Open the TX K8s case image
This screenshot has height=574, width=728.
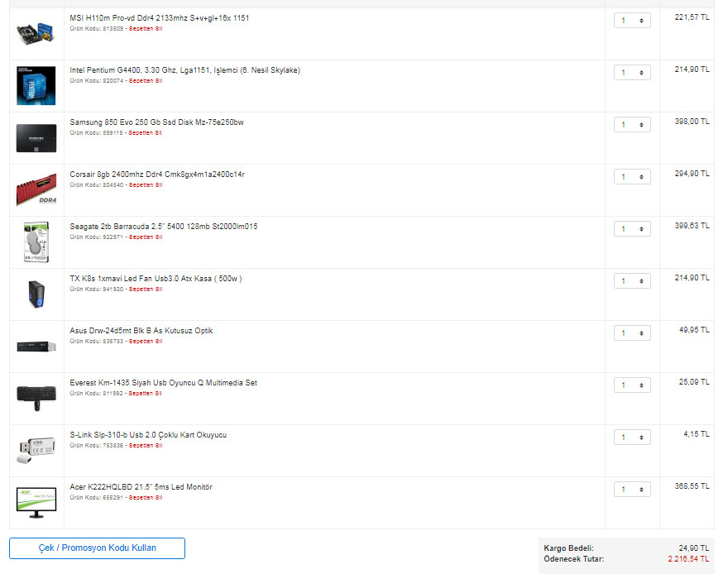(x=36, y=294)
